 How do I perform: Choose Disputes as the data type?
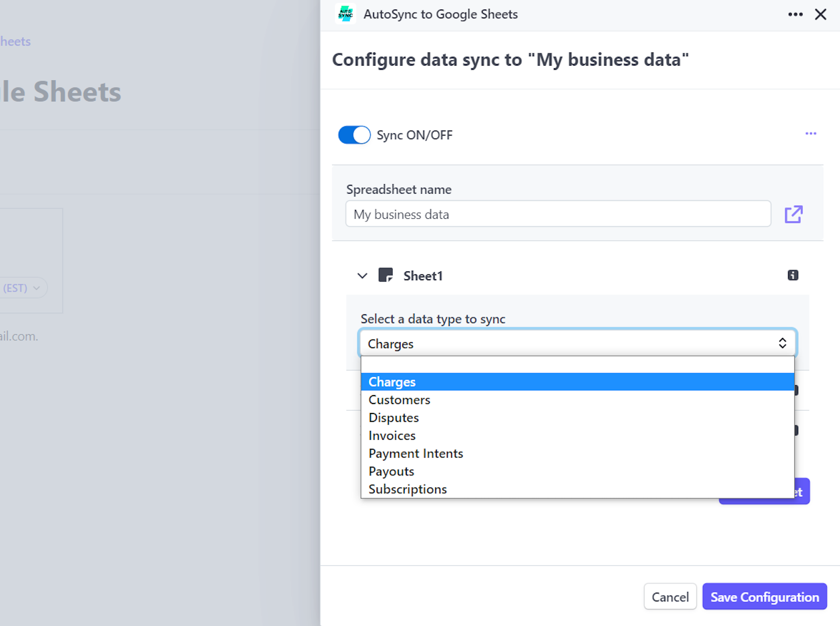click(x=393, y=417)
